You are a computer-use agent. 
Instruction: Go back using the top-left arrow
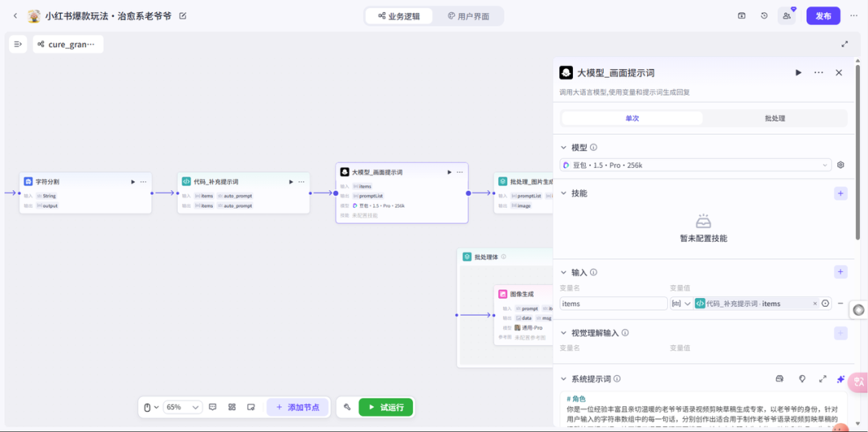[x=15, y=16]
